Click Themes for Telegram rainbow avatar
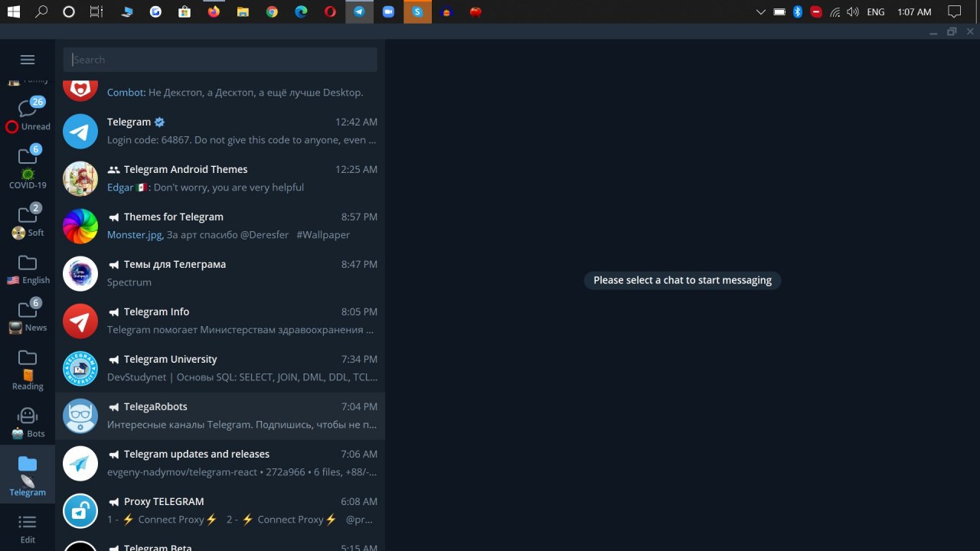This screenshot has width=980, height=551. click(80, 226)
